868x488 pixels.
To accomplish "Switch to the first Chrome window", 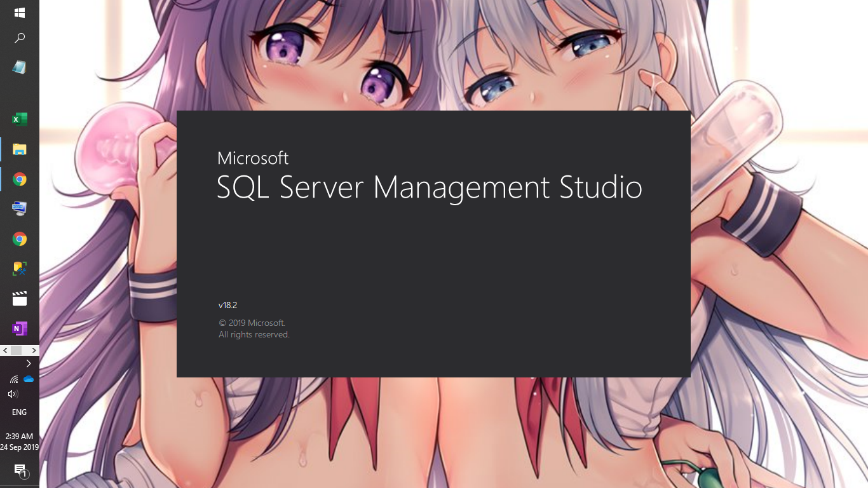I will (x=19, y=179).
